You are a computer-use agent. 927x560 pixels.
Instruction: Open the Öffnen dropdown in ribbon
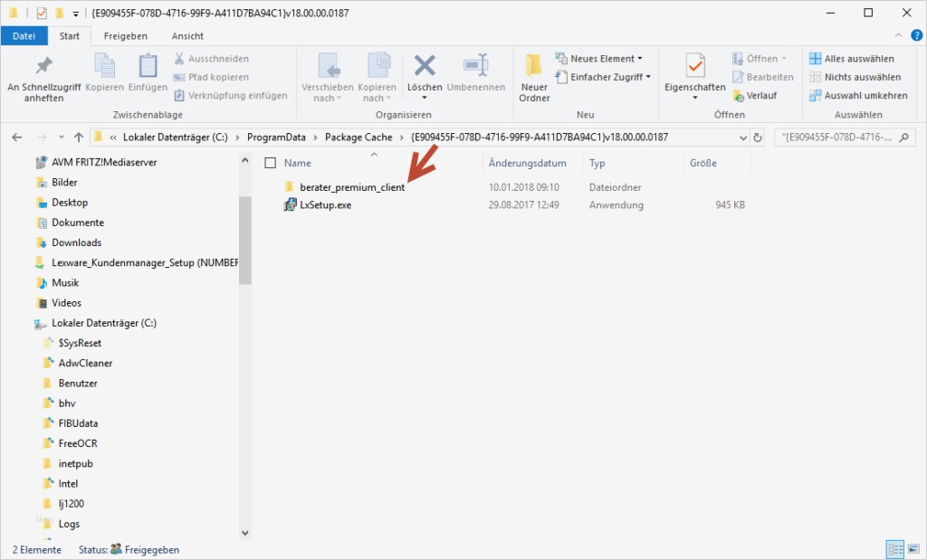click(760, 59)
